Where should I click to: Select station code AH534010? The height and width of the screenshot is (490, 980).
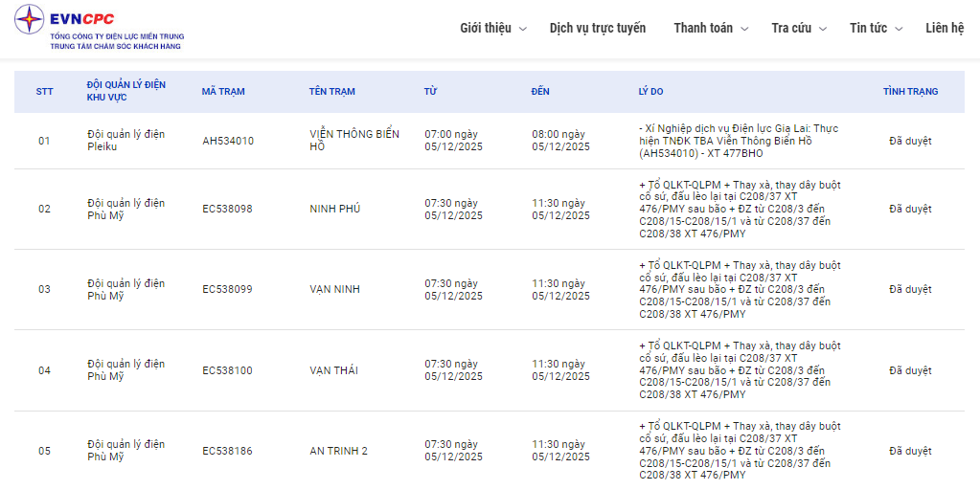(x=228, y=141)
